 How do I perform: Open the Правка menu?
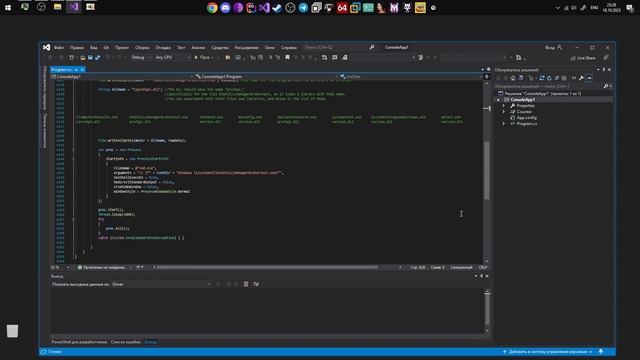pos(77,48)
